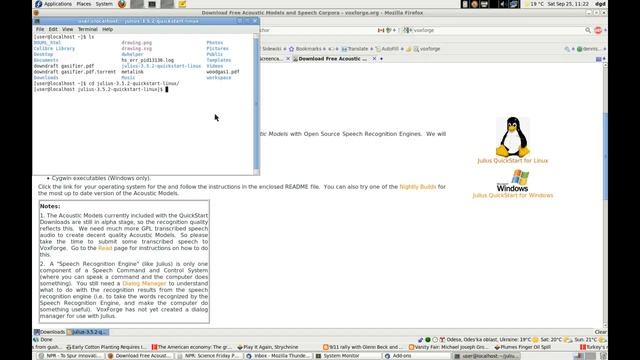Click the Windows logo image

tap(513, 181)
